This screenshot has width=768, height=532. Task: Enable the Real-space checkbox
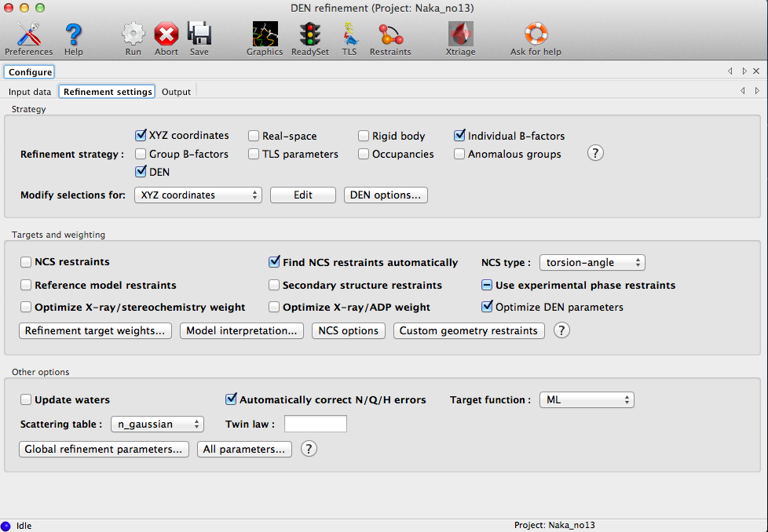point(254,136)
